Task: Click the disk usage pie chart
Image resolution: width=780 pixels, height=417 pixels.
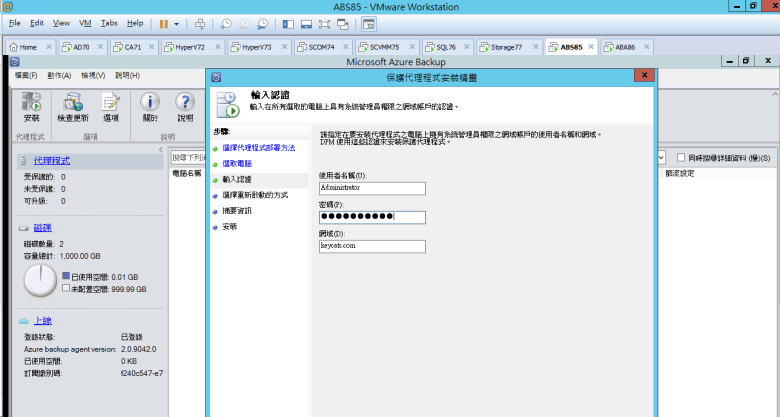Action: click(41, 280)
